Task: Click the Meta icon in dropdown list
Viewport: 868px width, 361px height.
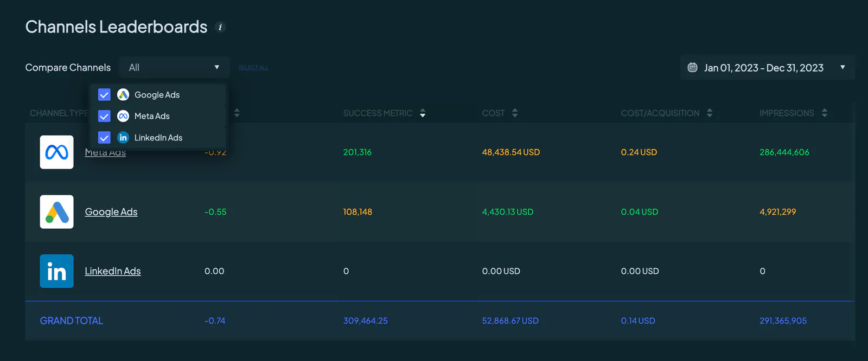Action: pos(123,116)
